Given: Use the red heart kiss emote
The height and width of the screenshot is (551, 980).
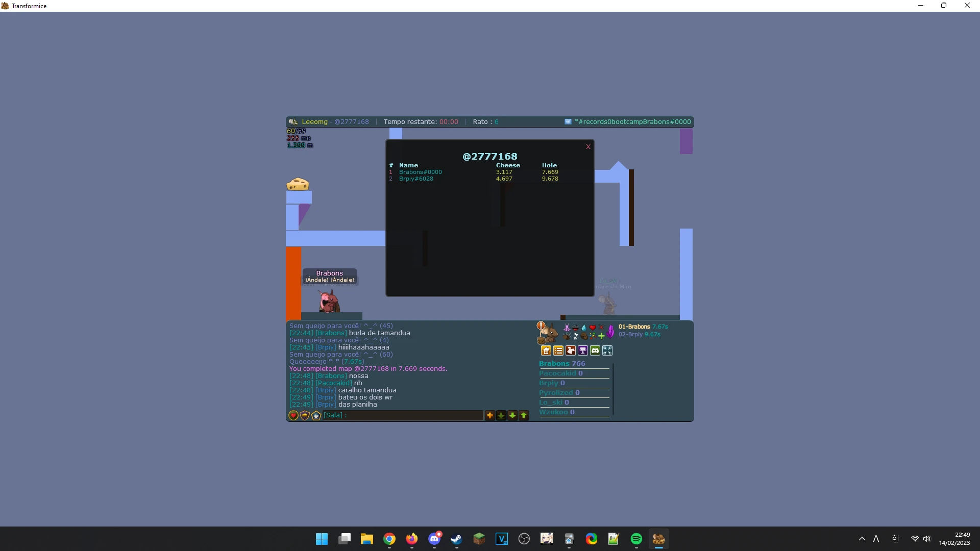Looking at the screenshot, I should (593, 328).
